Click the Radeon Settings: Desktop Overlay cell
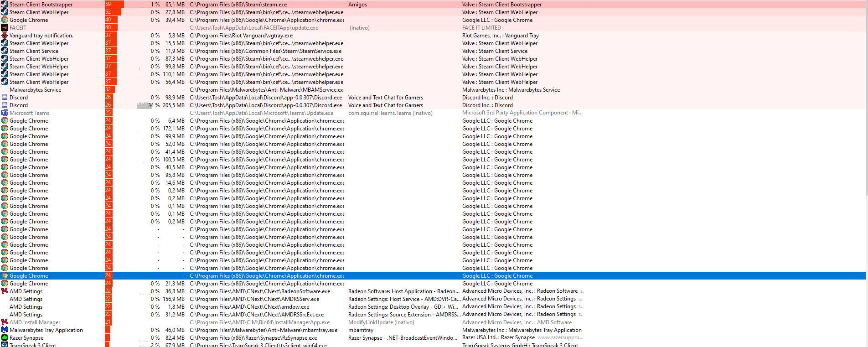Image resolution: width=868 pixels, height=347 pixels. [x=403, y=307]
